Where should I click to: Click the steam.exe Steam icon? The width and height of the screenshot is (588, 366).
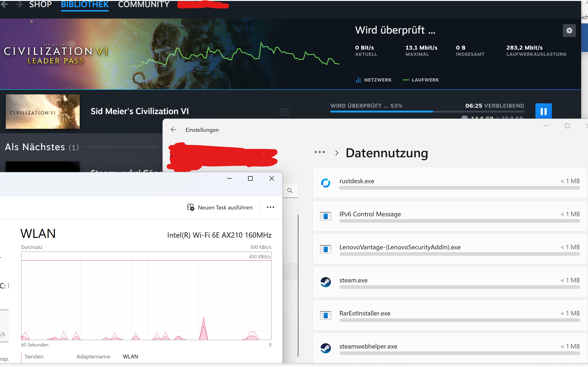point(326,282)
